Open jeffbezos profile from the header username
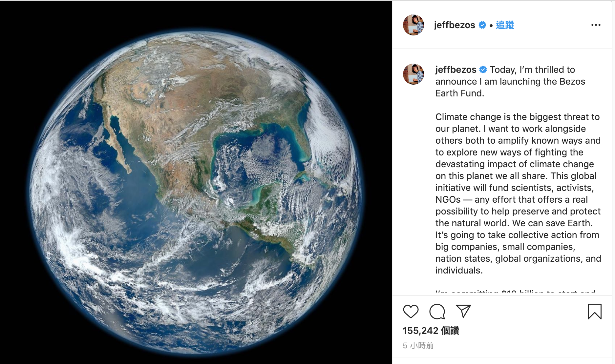The image size is (615, 364). [455, 25]
